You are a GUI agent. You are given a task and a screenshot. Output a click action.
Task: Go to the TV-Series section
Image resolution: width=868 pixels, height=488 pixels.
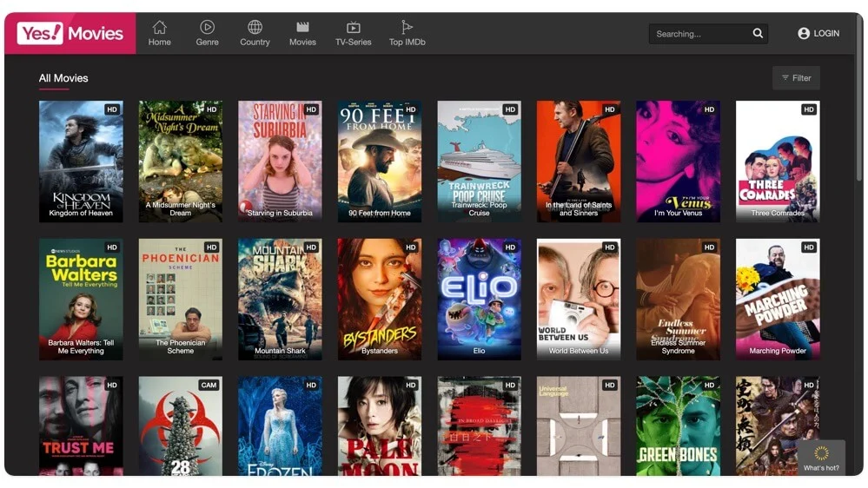click(x=353, y=33)
